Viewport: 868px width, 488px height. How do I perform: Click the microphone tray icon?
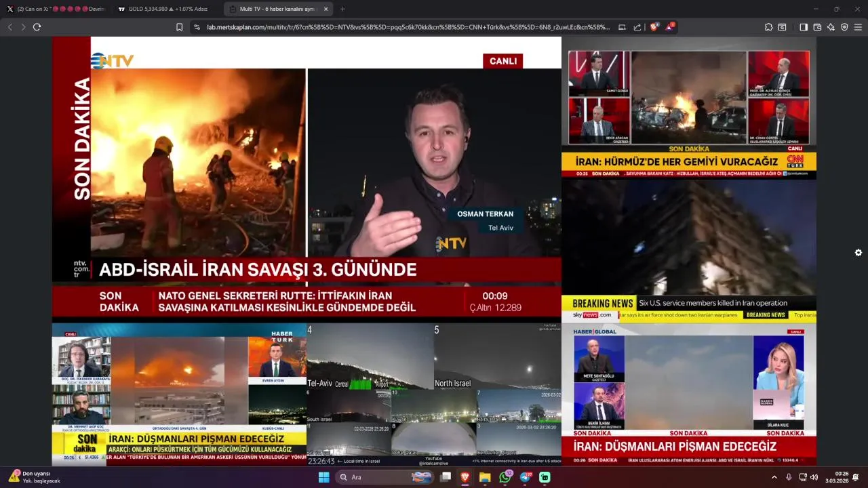point(789,477)
